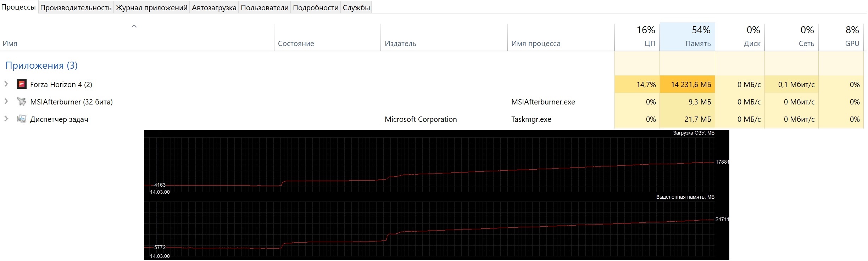Image resolution: width=868 pixels, height=261 pixels.
Task: Open the Журнал приложений tab
Action: 151,7
